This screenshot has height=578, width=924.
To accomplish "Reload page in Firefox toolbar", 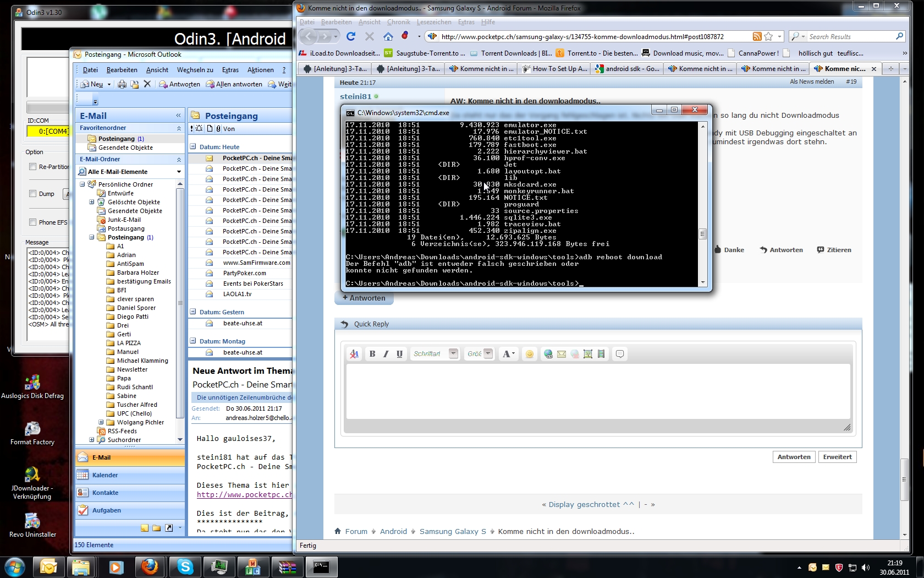I will pos(351,36).
